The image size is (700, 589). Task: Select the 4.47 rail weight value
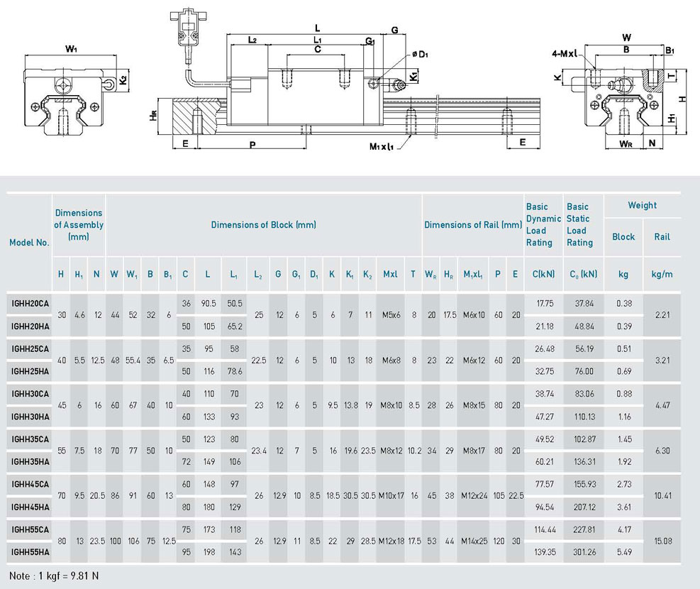662,405
